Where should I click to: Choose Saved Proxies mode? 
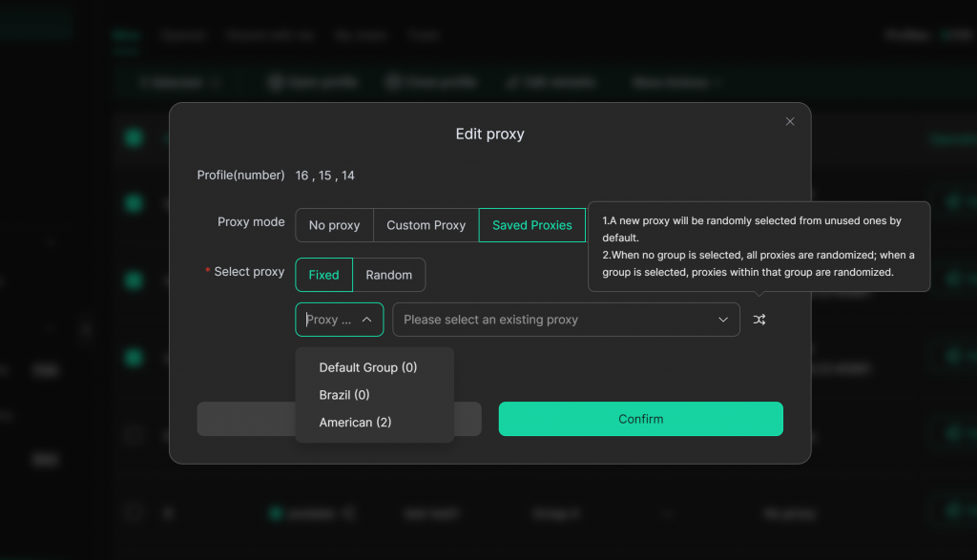[531, 225]
